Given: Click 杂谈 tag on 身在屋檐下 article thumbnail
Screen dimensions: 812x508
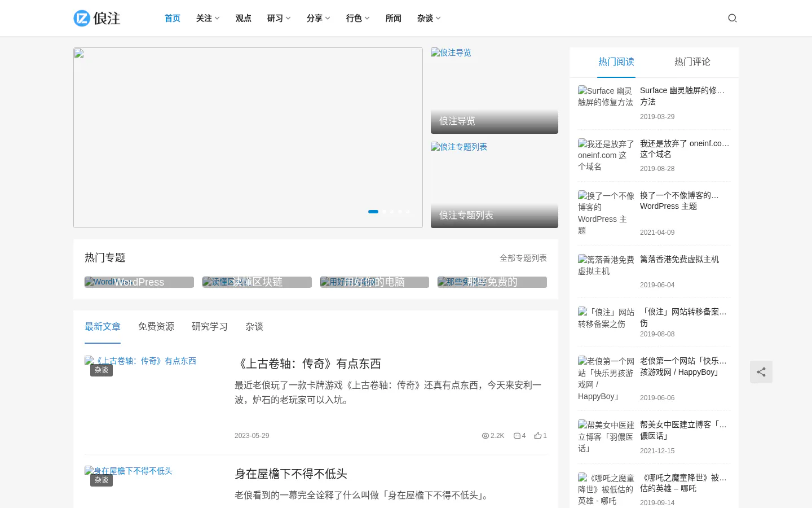Looking at the screenshot, I should point(101,480).
